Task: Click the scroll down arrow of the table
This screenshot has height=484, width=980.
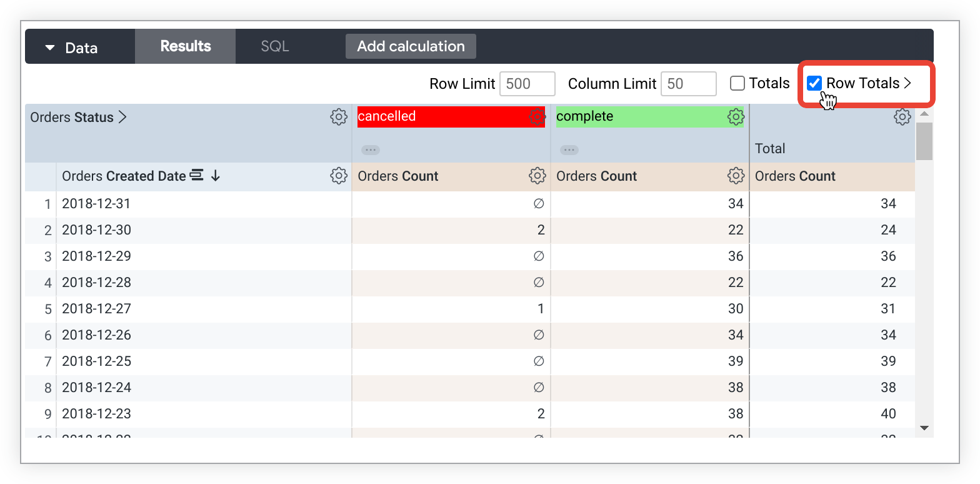Action: point(924,428)
